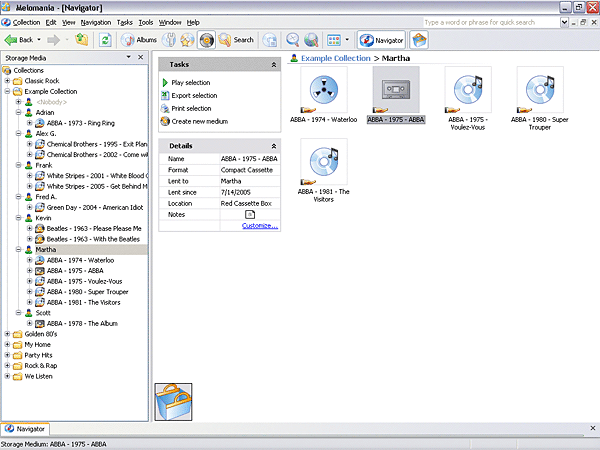Open the Storage Media panel options arrow
This screenshot has width=600, height=450.
129,57
